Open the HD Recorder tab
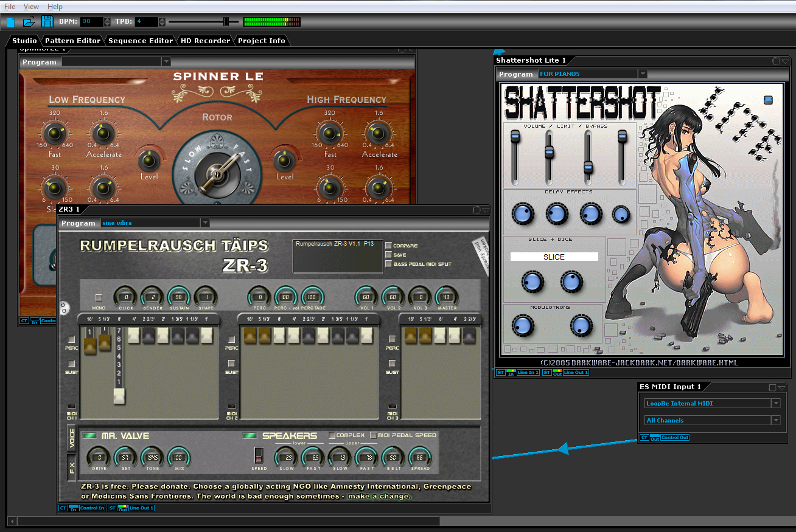Viewport: 796px width, 532px height. click(205, 41)
